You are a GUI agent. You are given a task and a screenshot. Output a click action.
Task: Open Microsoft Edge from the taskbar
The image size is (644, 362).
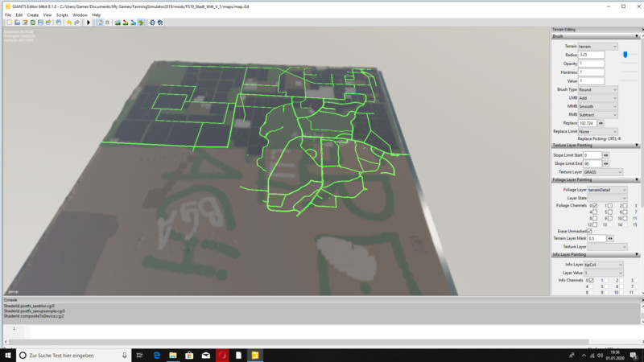click(x=156, y=355)
